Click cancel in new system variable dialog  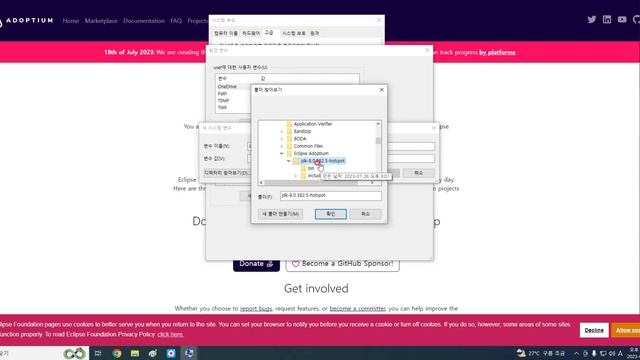[x=419, y=173]
